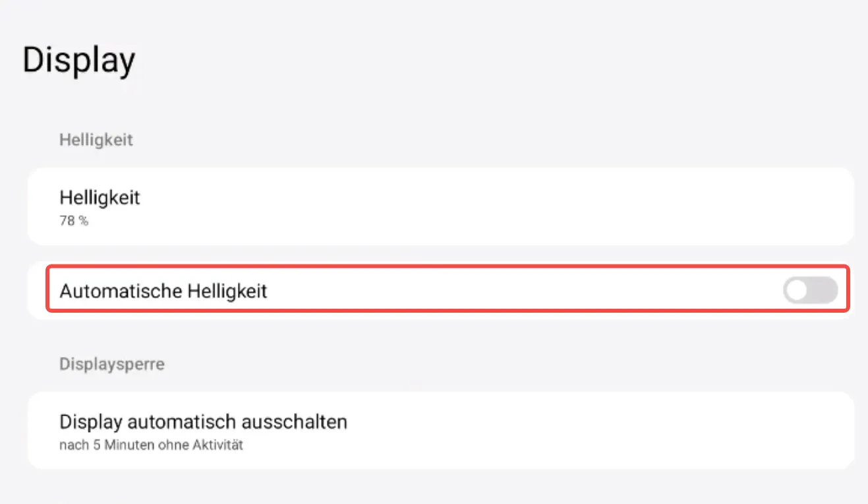Click empty area of the auto-off card

[x=593, y=430]
